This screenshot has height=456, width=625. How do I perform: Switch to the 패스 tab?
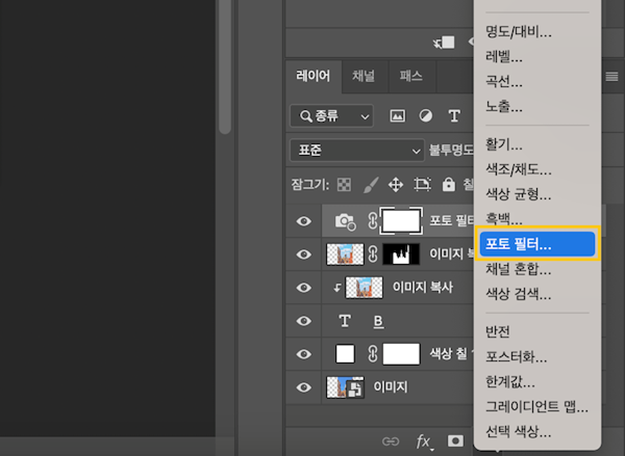[x=411, y=76]
